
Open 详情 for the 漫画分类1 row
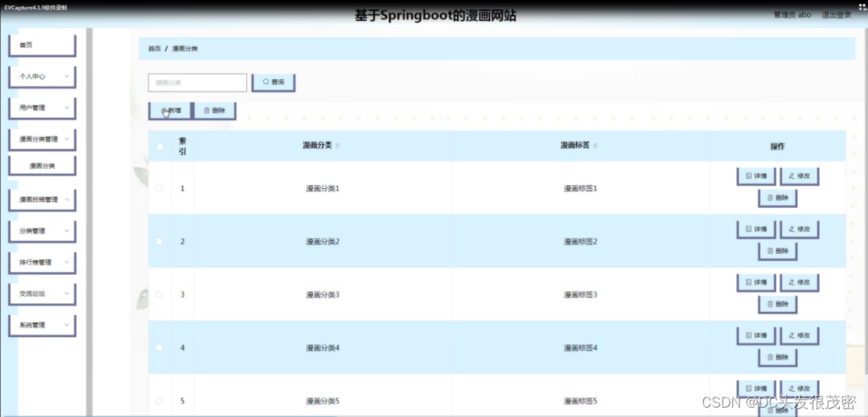[756, 176]
